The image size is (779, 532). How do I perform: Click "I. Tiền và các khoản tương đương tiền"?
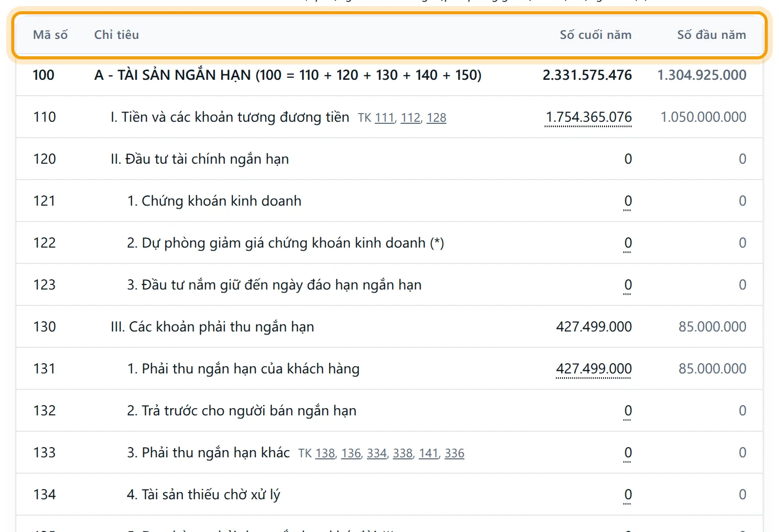coord(230,117)
